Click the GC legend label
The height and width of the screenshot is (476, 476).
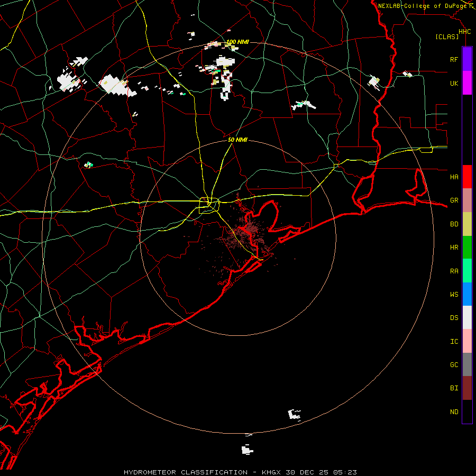tap(454, 365)
